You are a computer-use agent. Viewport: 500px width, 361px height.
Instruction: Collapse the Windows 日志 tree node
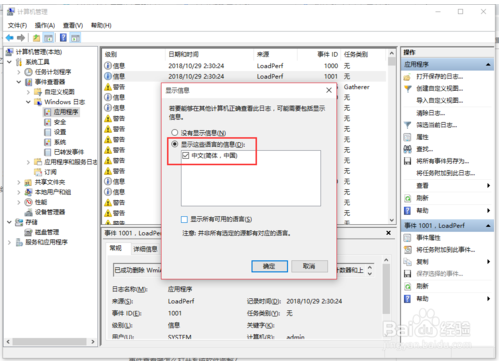[x=29, y=102]
